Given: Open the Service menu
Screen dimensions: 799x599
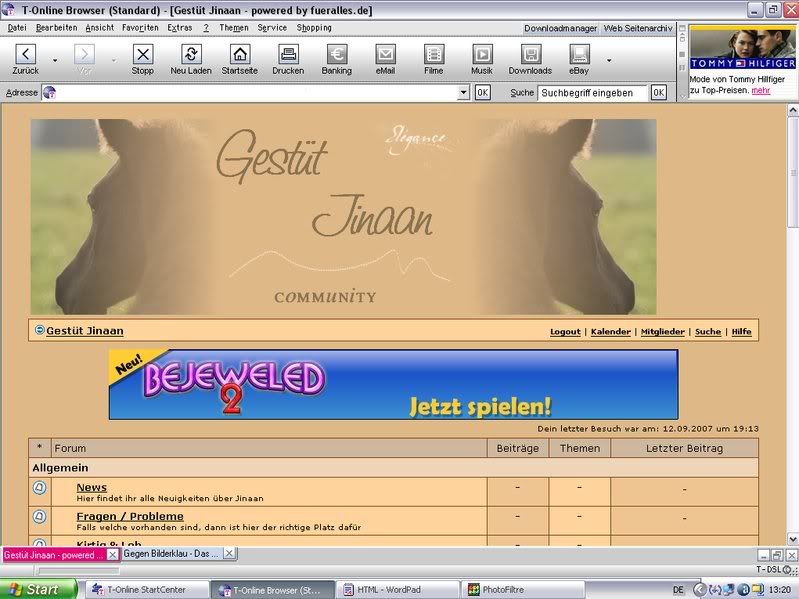Looking at the screenshot, I should [272, 28].
